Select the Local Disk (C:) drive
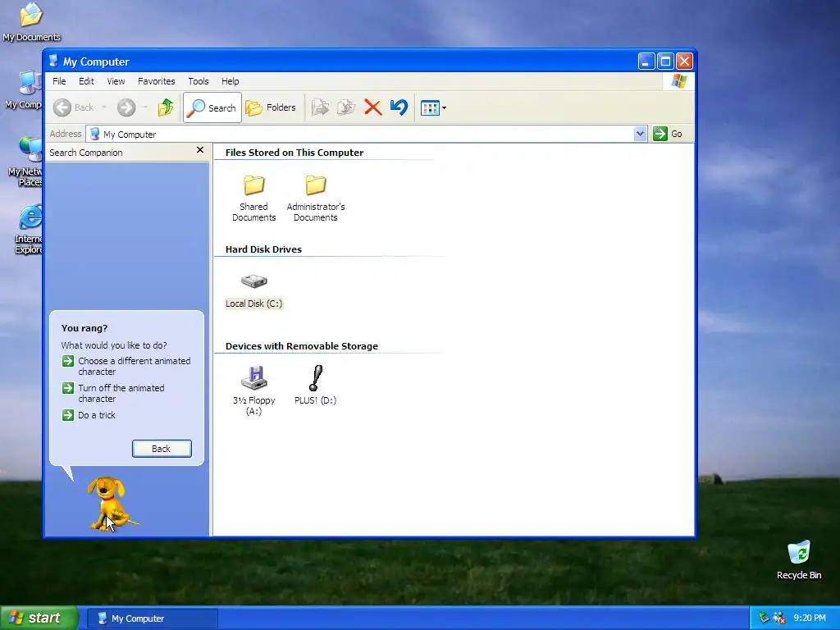The image size is (840, 630). pyautogui.click(x=254, y=291)
